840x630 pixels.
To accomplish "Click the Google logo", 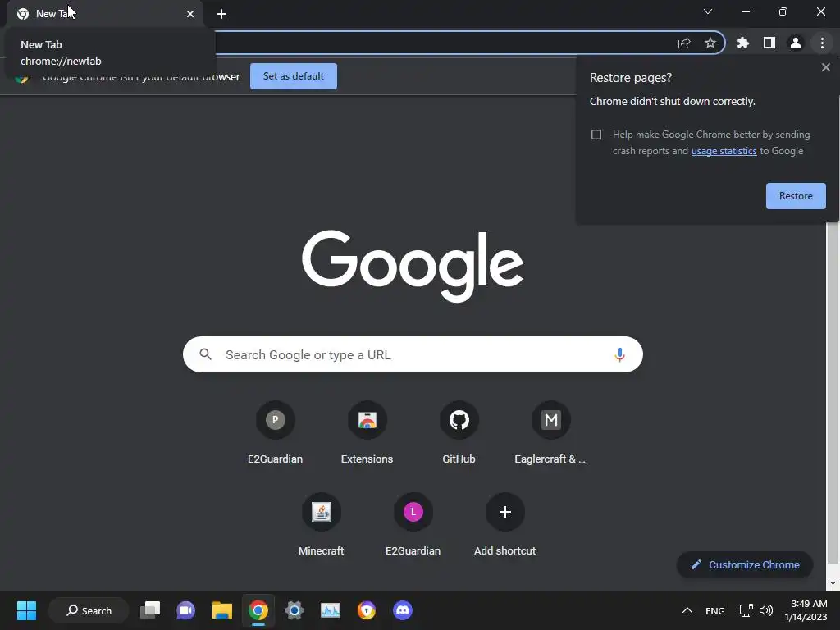I will [x=413, y=267].
